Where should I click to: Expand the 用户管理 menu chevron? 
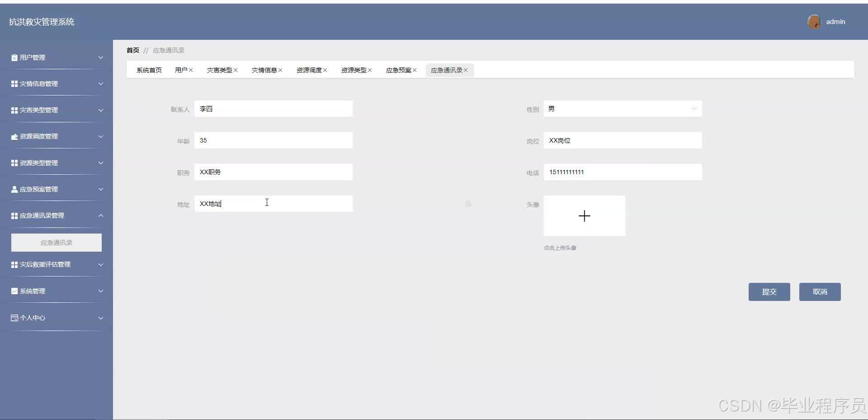pos(101,57)
